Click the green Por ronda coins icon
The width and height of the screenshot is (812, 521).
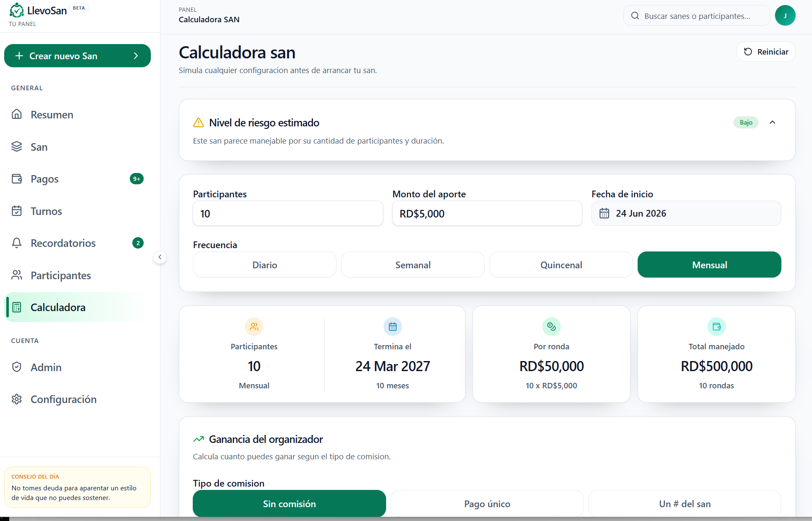tap(552, 327)
